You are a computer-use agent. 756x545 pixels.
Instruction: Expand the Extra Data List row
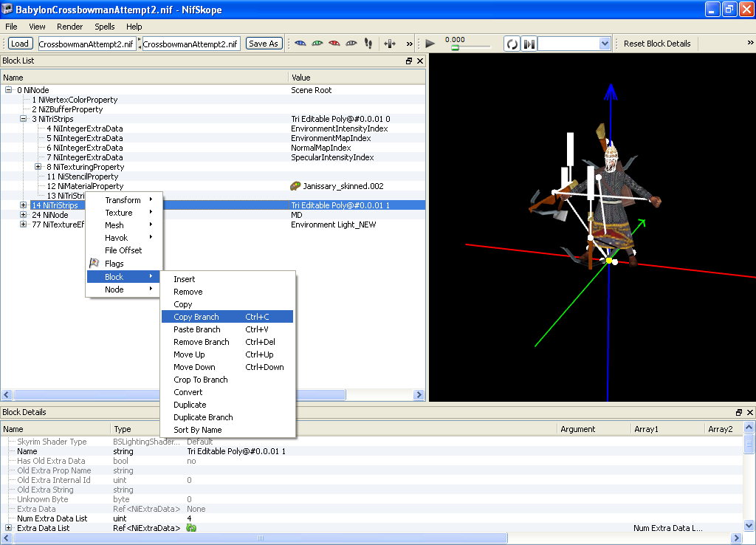(9, 527)
